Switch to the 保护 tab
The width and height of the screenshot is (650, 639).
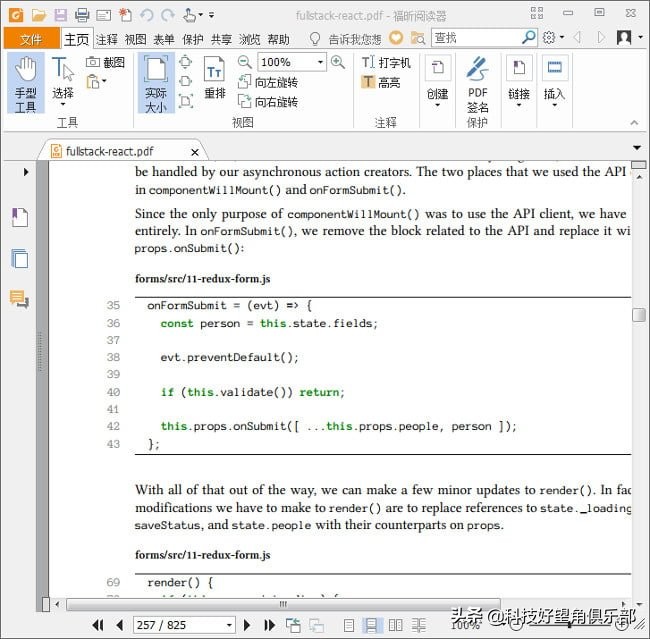click(193, 39)
